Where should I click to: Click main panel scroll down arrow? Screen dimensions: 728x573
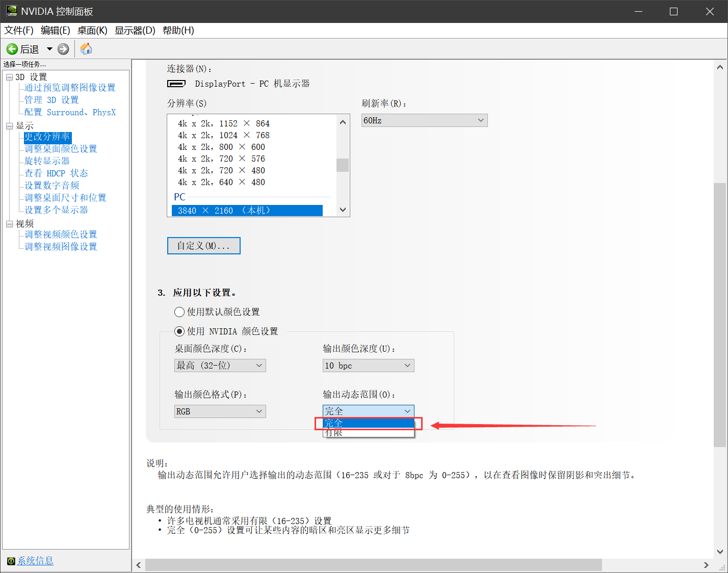click(x=720, y=552)
